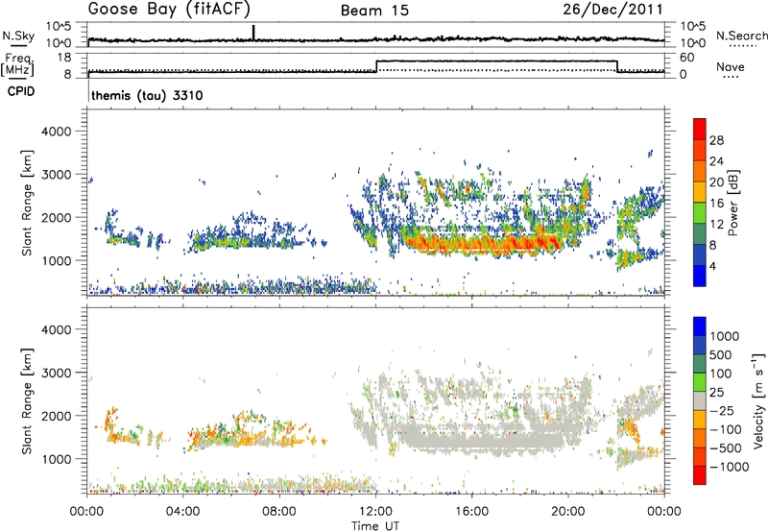Click the '08:00' time axis label
The height and width of the screenshot is (532, 768).
point(279,512)
